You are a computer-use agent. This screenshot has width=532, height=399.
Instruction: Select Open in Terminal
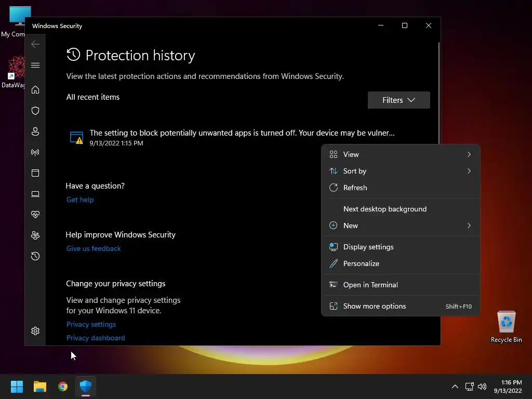(401, 285)
